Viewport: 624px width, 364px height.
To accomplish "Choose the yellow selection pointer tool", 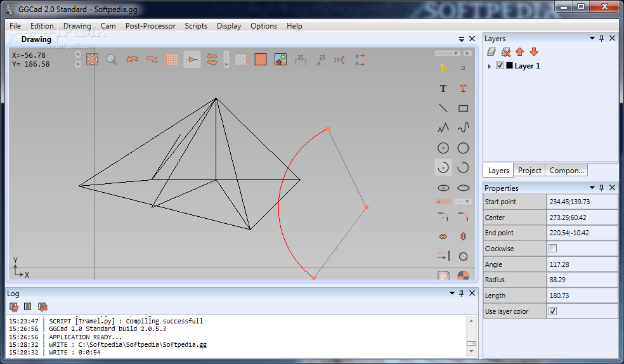I will pos(443,68).
